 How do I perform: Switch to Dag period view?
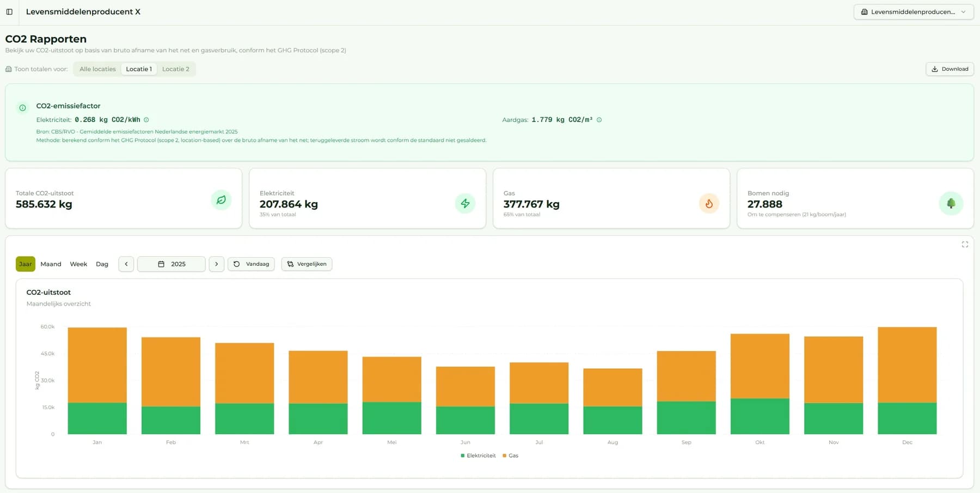[x=102, y=264]
